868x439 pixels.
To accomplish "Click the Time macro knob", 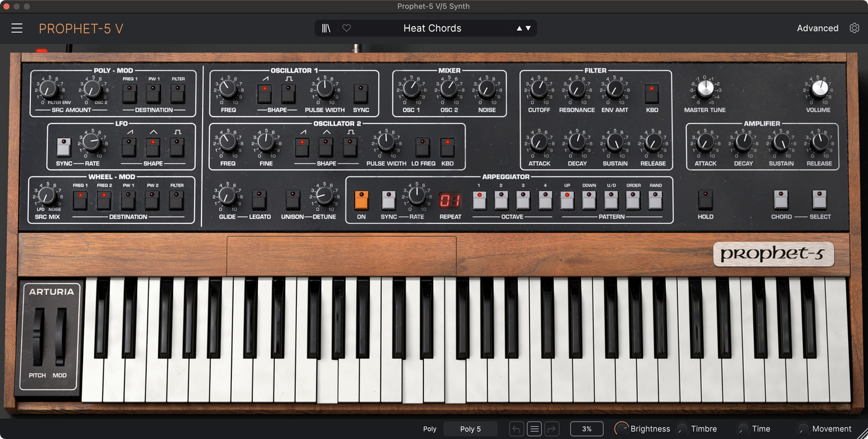I will [x=742, y=428].
